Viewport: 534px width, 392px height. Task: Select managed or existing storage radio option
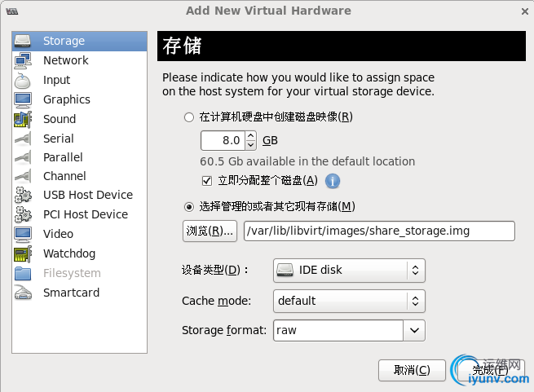point(190,207)
